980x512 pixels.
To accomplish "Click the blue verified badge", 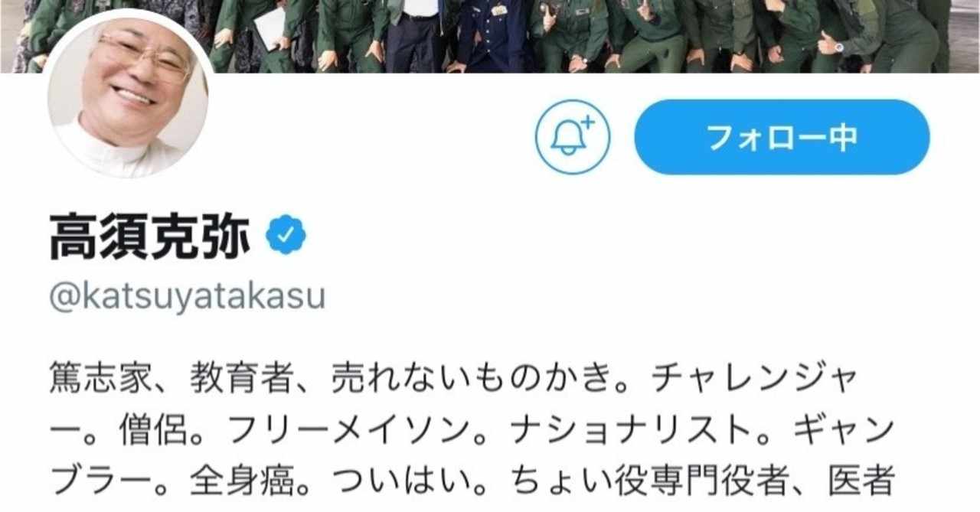I will coord(286,235).
